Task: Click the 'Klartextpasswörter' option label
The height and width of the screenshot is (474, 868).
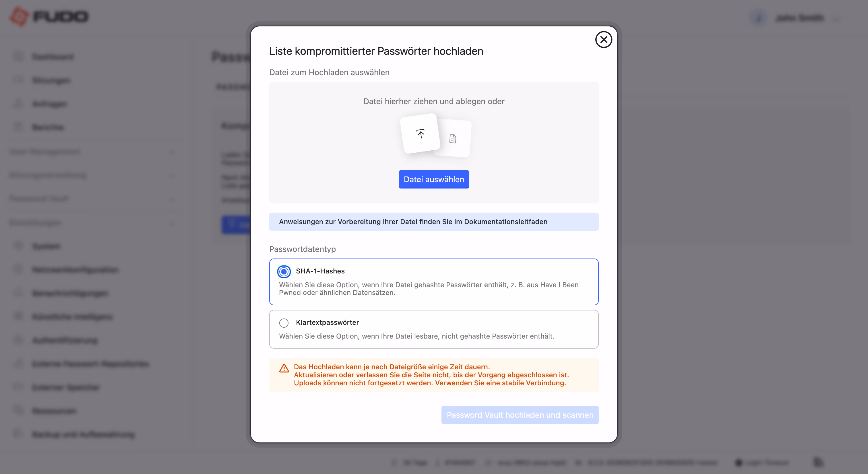Action: click(x=327, y=323)
